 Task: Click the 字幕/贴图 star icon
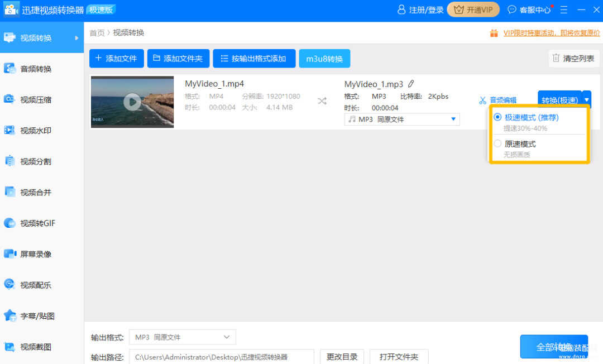(10, 315)
